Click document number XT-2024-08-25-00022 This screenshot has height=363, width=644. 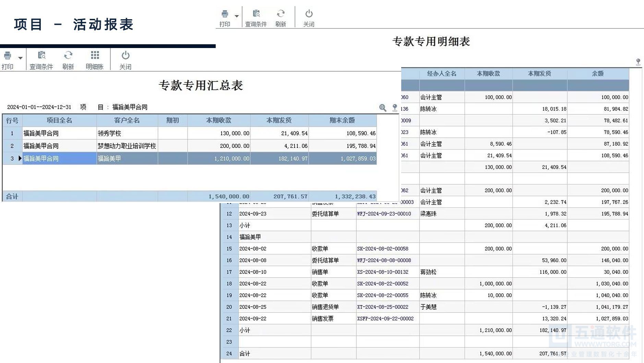(382, 307)
